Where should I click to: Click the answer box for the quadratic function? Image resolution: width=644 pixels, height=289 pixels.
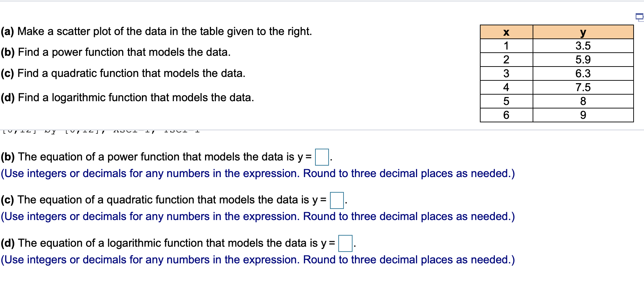click(x=337, y=200)
